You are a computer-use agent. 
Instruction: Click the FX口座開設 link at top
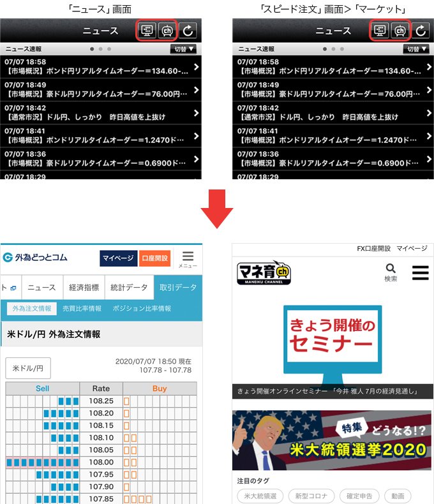(373, 248)
